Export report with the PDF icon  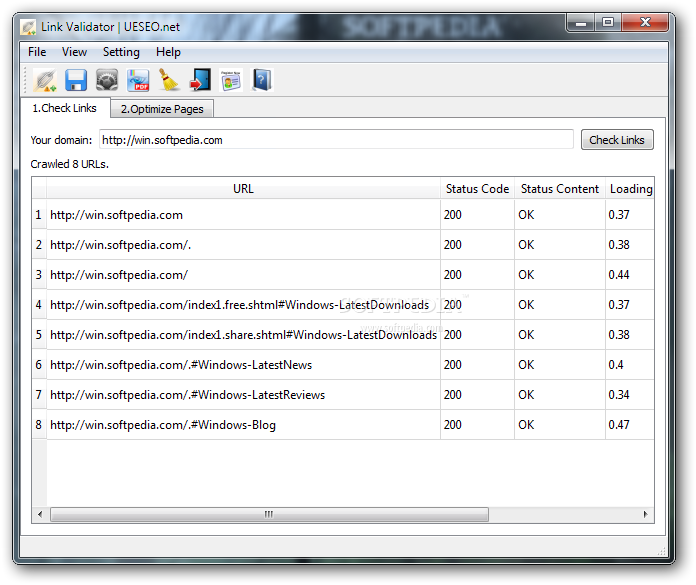[138, 81]
